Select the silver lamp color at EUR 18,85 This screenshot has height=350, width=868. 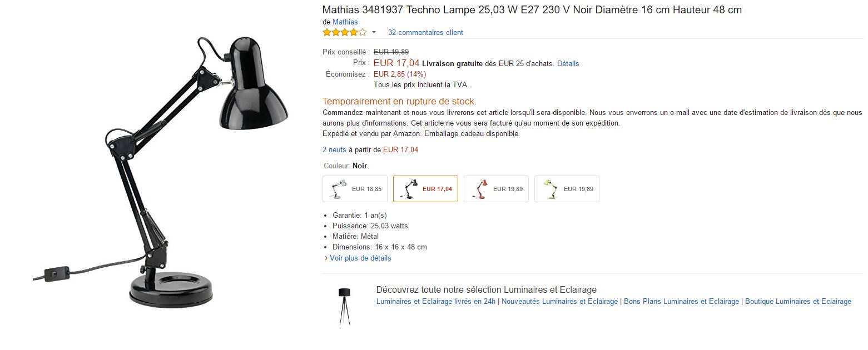[x=355, y=189]
